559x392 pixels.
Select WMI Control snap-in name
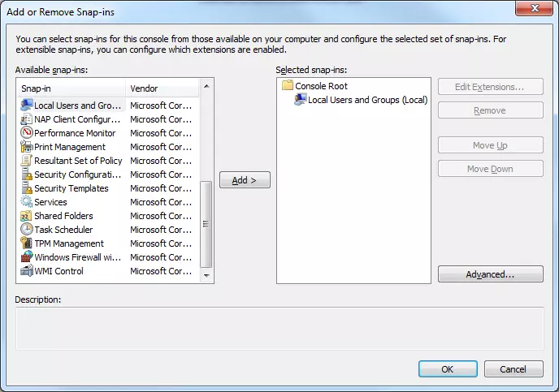pyautogui.click(x=58, y=271)
